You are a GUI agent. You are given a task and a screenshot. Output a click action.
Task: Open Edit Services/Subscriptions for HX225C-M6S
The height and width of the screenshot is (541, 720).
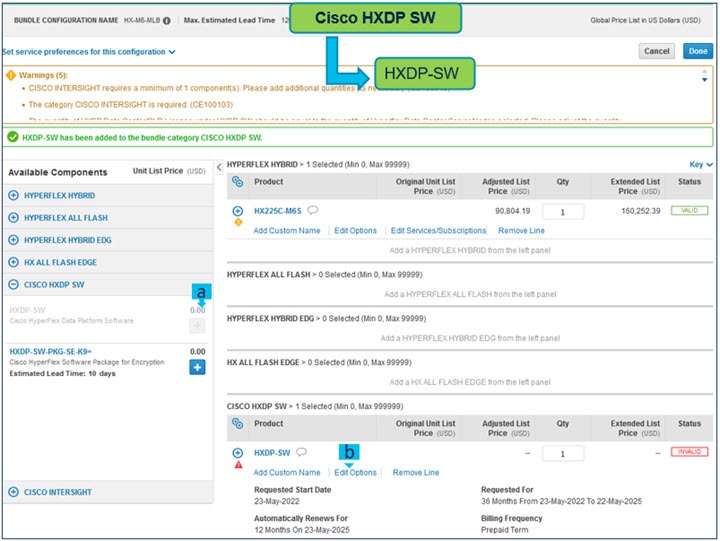[439, 231]
